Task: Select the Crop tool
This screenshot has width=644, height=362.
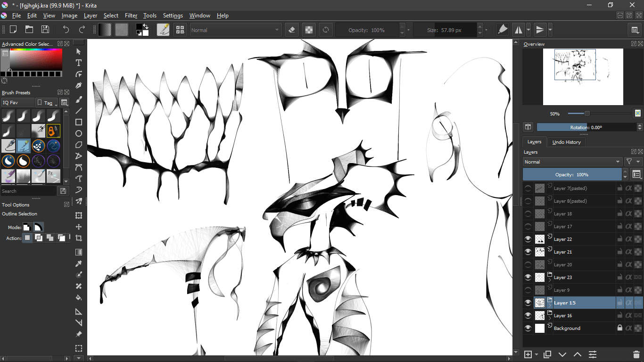Action: point(79,238)
